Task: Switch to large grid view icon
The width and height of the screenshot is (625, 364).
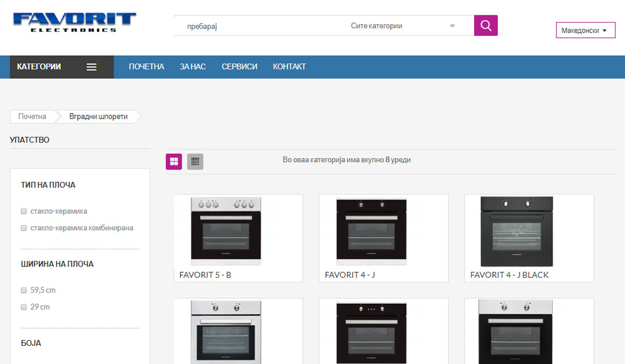Action: pyautogui.click(x=174, y=162)
